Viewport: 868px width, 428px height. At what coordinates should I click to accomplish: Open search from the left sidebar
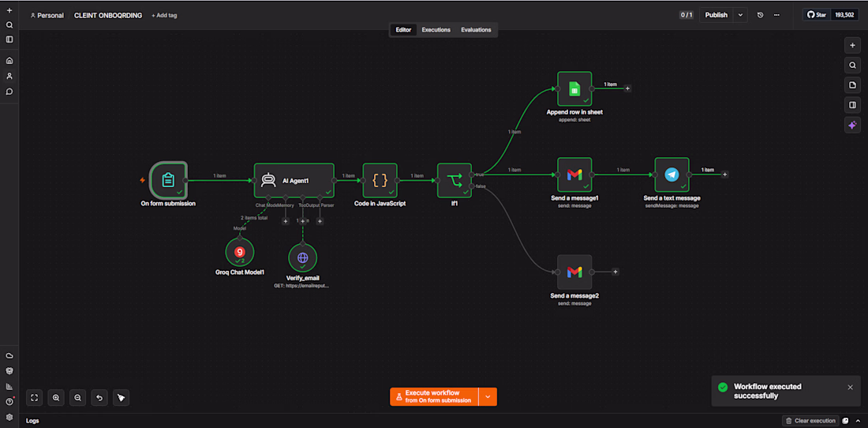pyautogui.click(x=9, y=25)
